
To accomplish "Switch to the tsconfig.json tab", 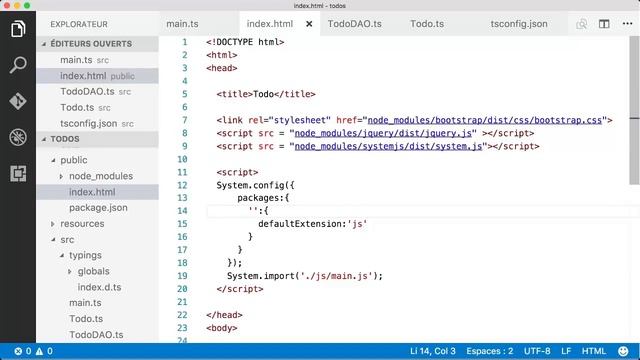I will point(519,24).
